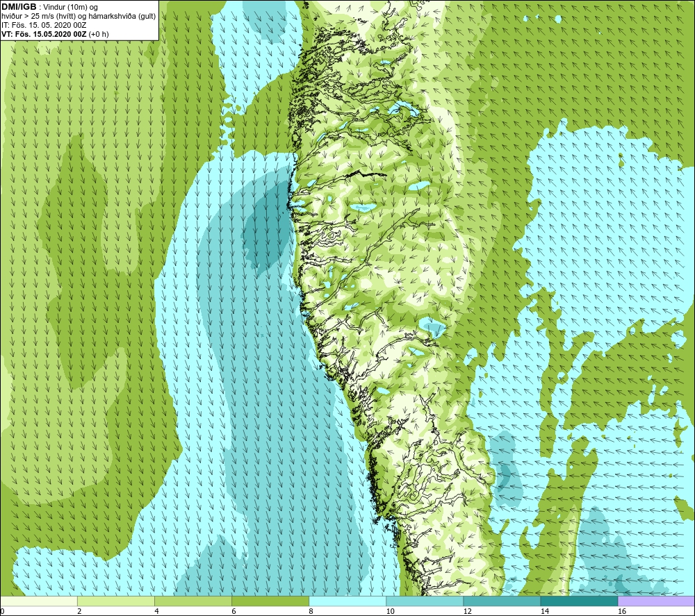The height and width of the screenshot is (616, 695).
Task: Click the legend scale label "6"
Action: tap(234, 611)
